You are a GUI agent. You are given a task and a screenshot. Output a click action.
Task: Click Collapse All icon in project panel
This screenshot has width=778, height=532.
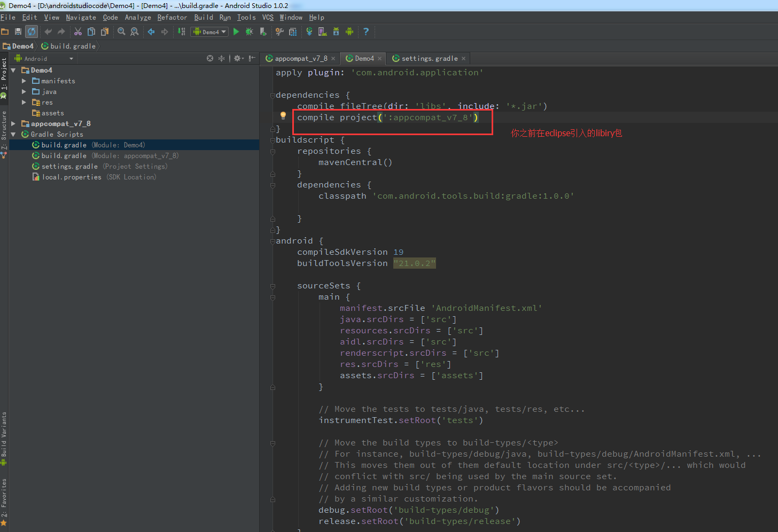(221, 58)
